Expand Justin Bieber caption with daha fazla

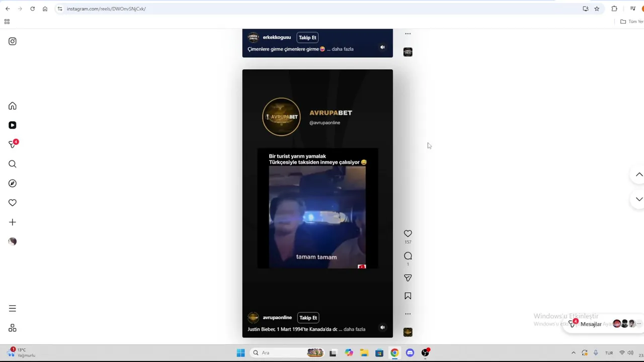(x=354, y=329)
